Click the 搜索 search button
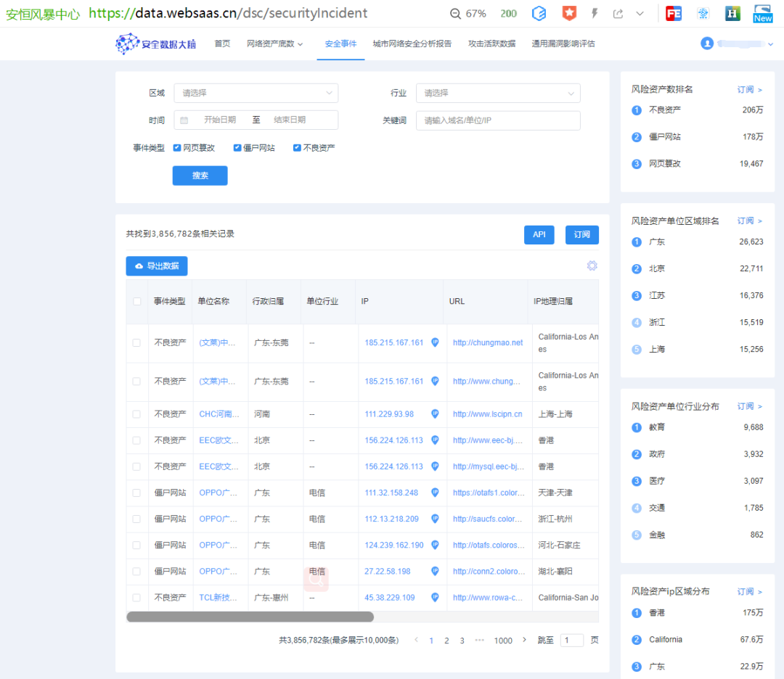Image resolution: width=784 pixels, height=679 pixels. click(x=200, y=176)
